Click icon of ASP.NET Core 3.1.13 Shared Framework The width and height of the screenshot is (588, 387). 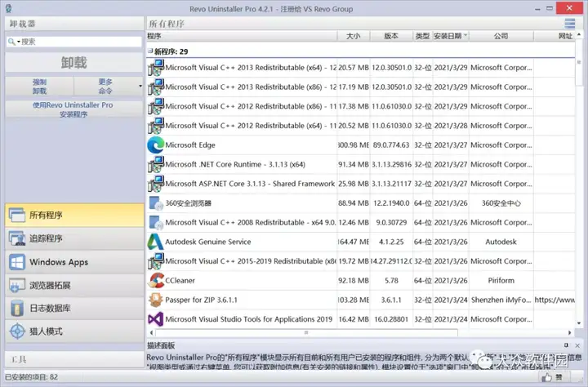click(x=156, y=184)
